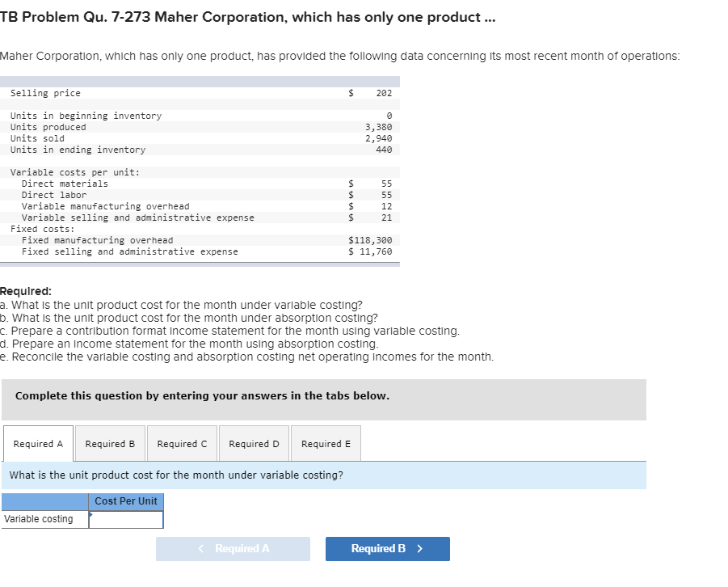The height and width of the screenshot is (587, 728).
Task: Open the Required B tab
Action: click(x=110, y=442)
